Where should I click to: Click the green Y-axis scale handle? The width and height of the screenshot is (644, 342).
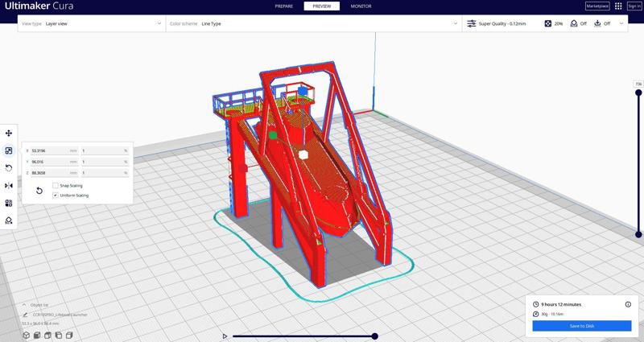[x=273, y=135]
